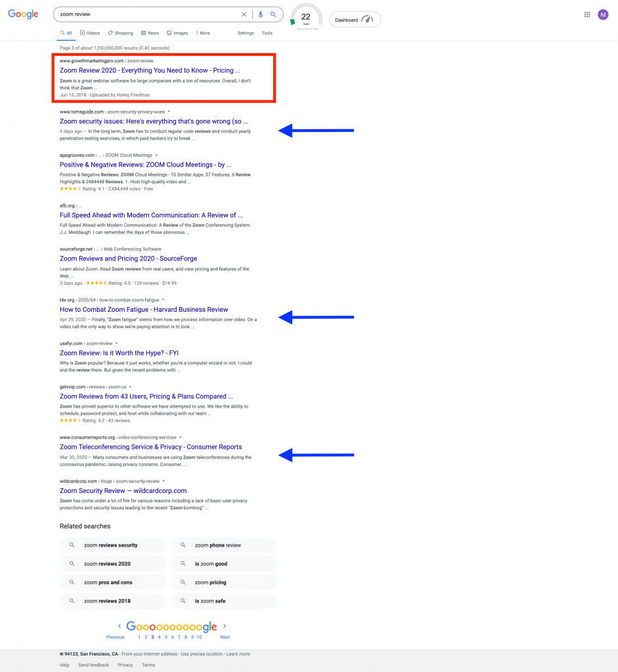This screenshot has width=618, height=672.
Task: Click the next-page chevron arrow
Action: (225, 626)
